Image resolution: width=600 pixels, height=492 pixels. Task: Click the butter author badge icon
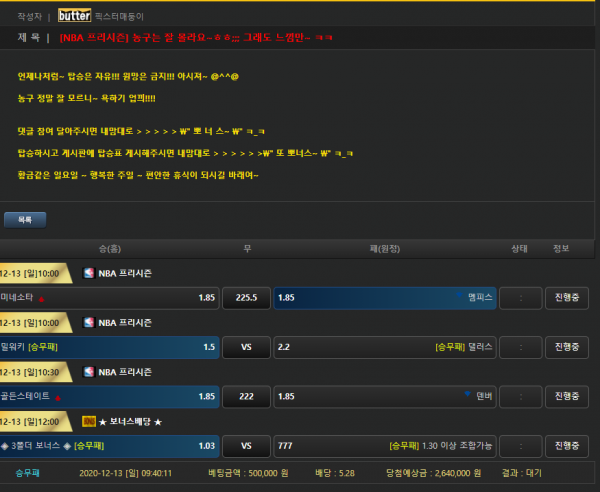pos(75,16)
